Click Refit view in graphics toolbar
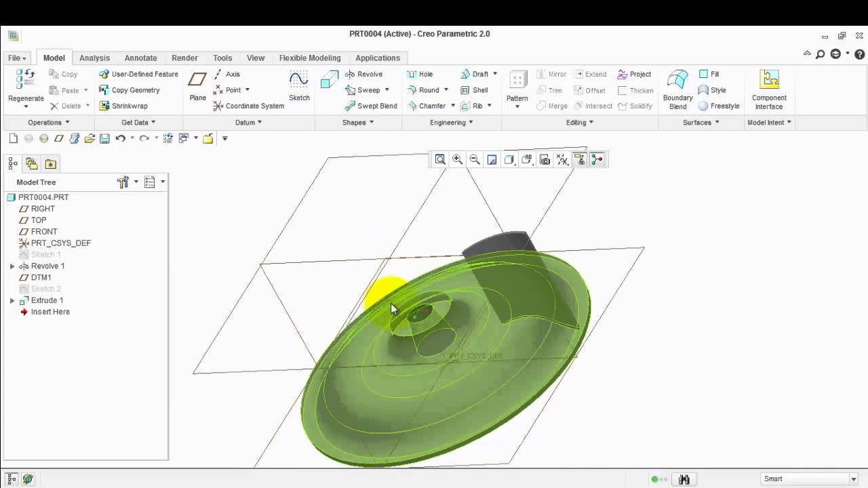 point(440,159)
